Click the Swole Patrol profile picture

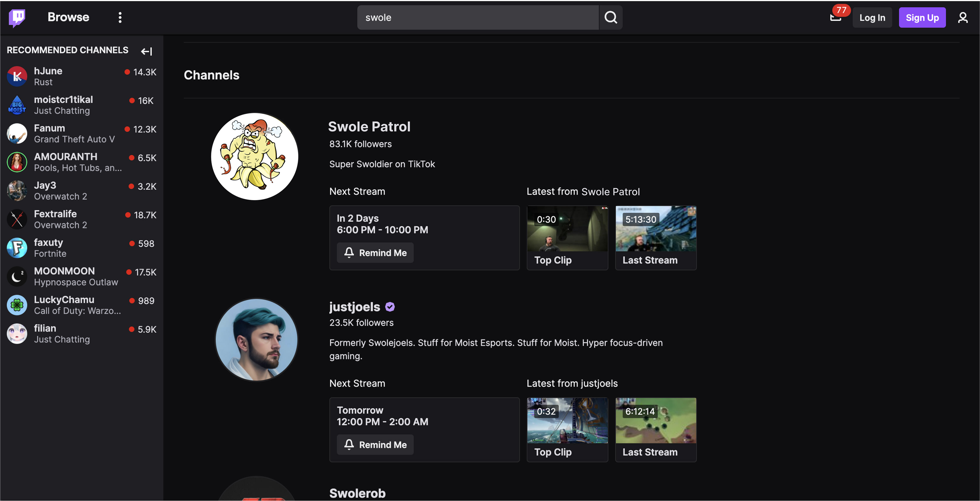[254, 156]
